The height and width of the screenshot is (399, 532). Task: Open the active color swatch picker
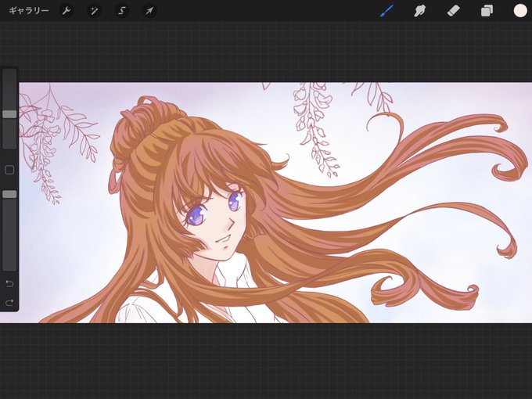[520, 11]
